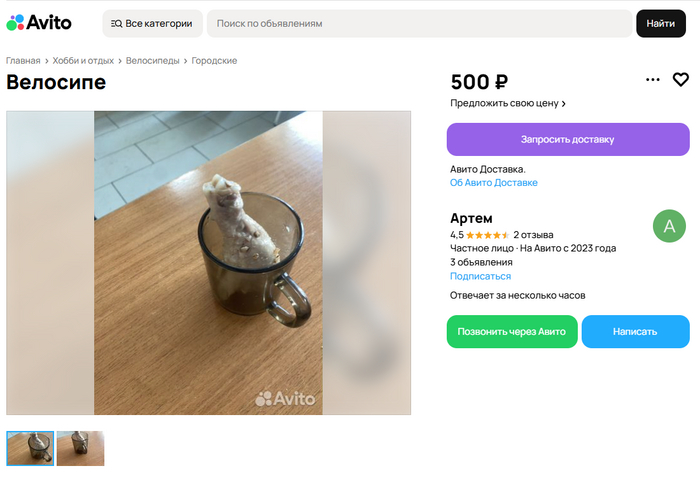The width and height of the screenshot is (700, 480).
Task: Open «Об Авито Доставке» link
Action: tap(494, 183)
